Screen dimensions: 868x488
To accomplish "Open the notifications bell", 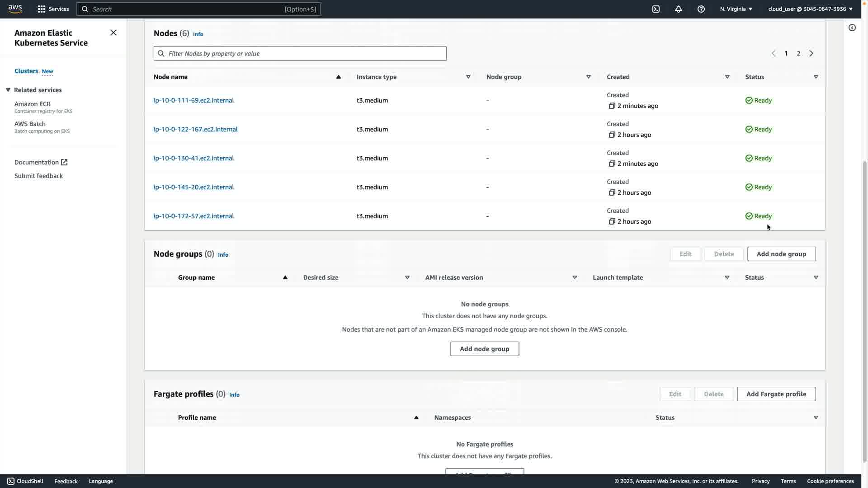I will tap(679, 9).
